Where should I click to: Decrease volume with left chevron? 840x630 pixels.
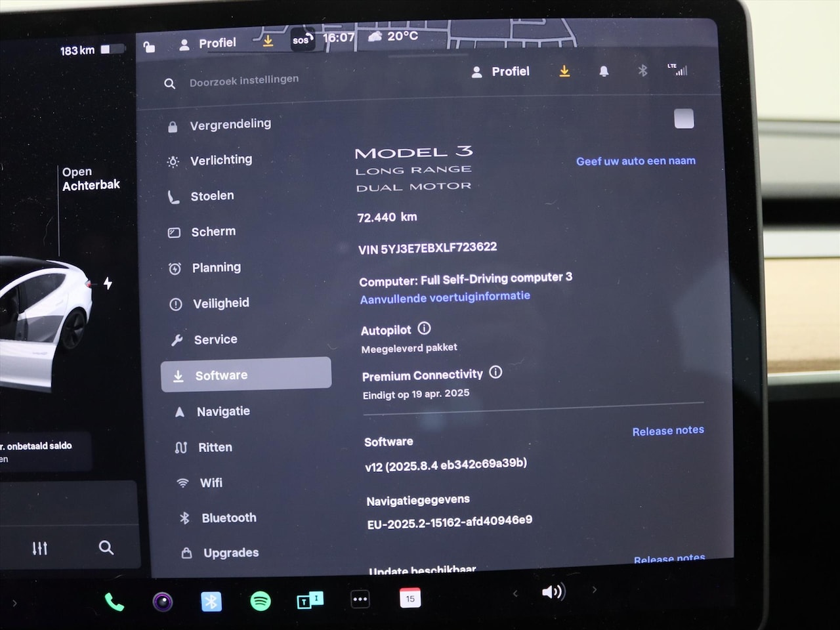[x=515, y=593]
